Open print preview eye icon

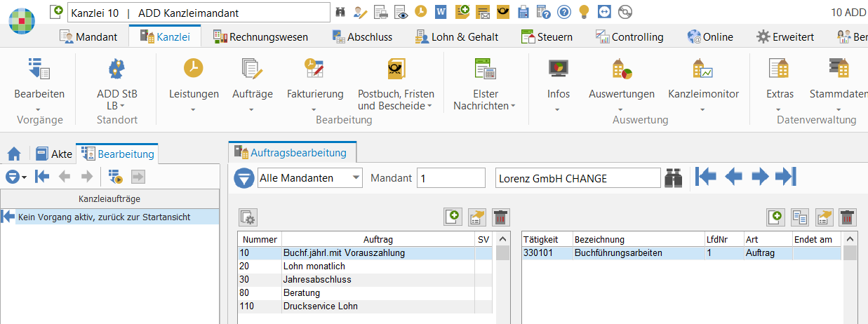coord(401,12)
